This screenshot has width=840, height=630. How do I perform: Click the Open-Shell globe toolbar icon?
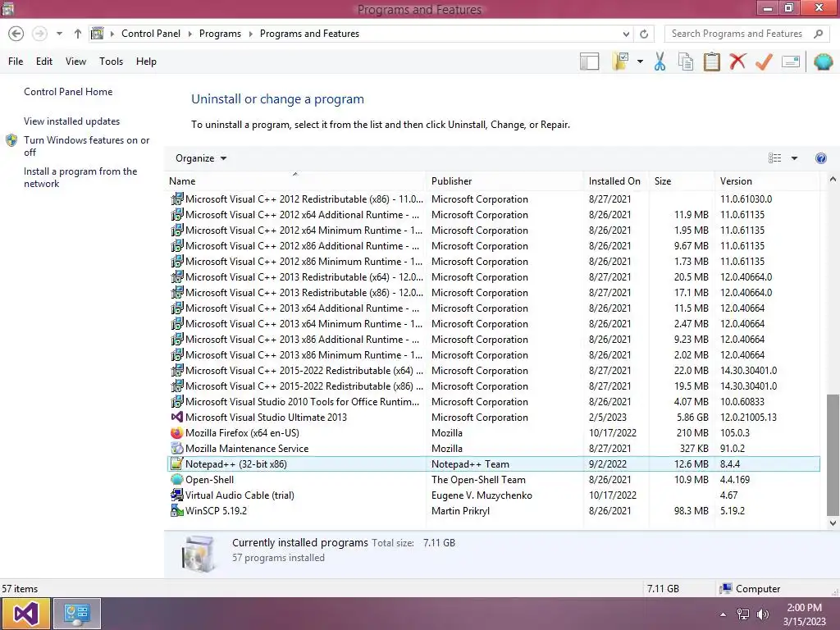[824, 62]
